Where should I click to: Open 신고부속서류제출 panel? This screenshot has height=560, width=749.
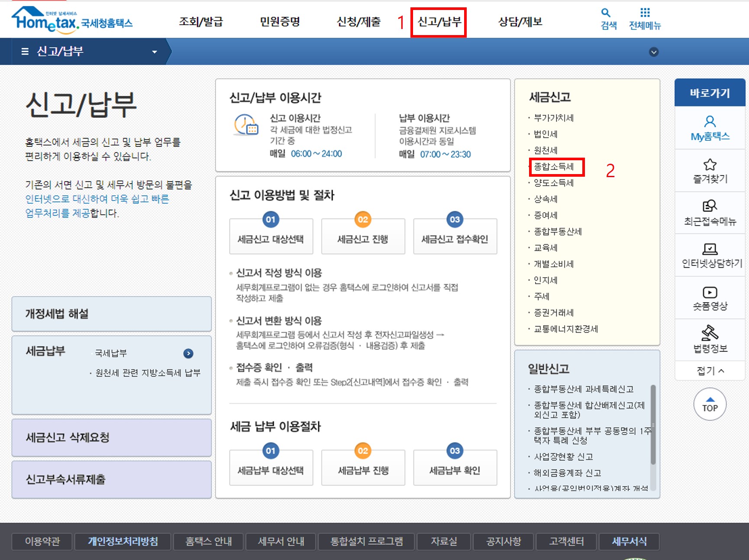pos(112,479)
